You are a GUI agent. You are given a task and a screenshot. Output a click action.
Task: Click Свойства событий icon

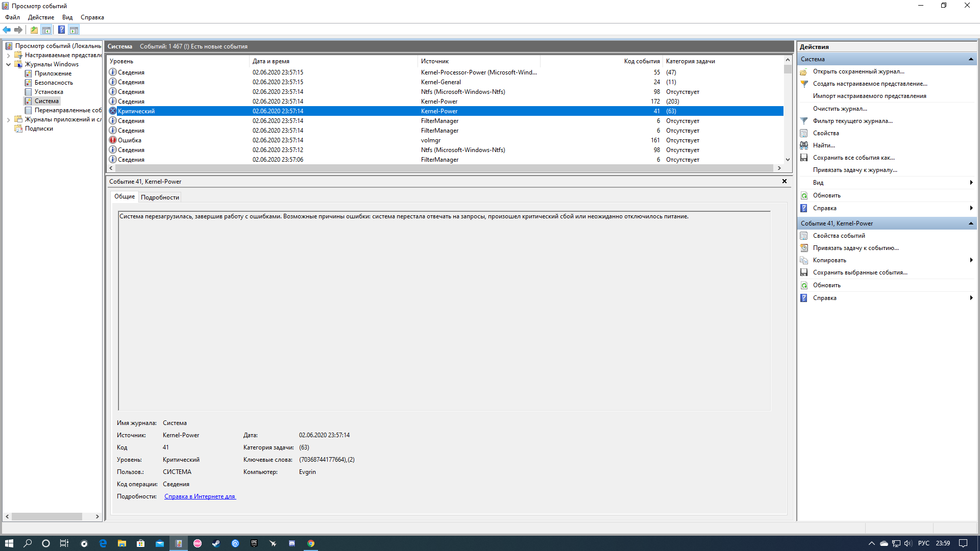[804, 236]
